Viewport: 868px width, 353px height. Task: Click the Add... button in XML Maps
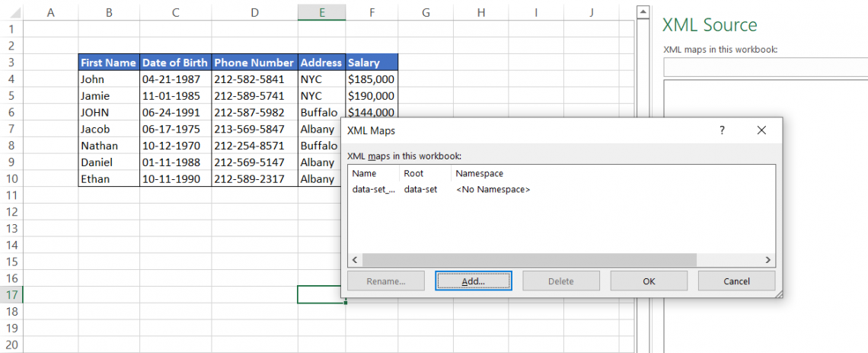(x=473, y=281)
